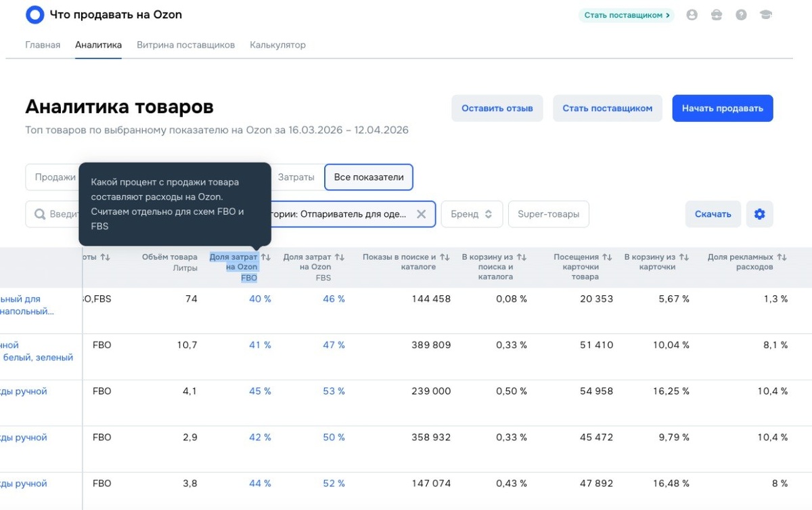
Task: Open the 52 % FBS cost link
Action: click(334, 484)
